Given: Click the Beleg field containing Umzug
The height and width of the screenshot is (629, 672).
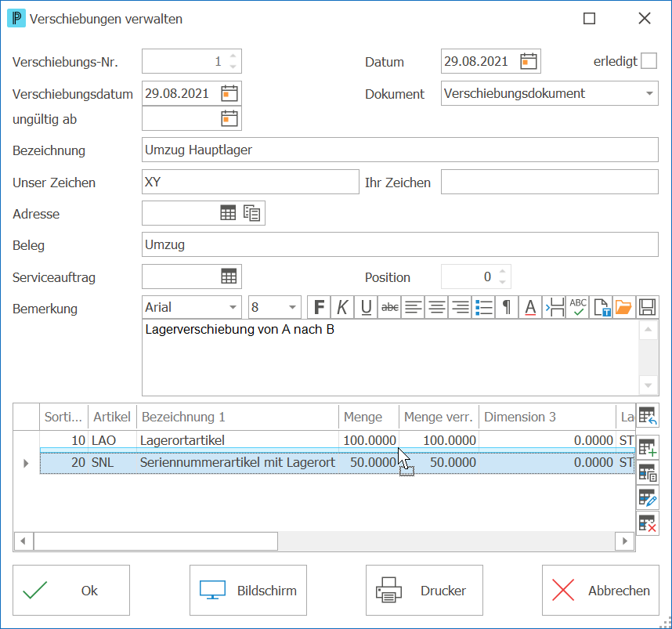Looking at the screenshot, I should click(400, 244).
